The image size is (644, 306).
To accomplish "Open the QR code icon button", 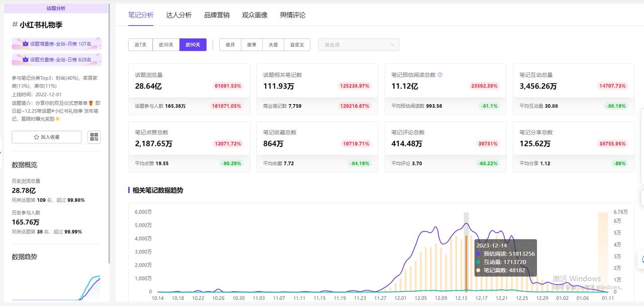I will [x=94, y=137].
